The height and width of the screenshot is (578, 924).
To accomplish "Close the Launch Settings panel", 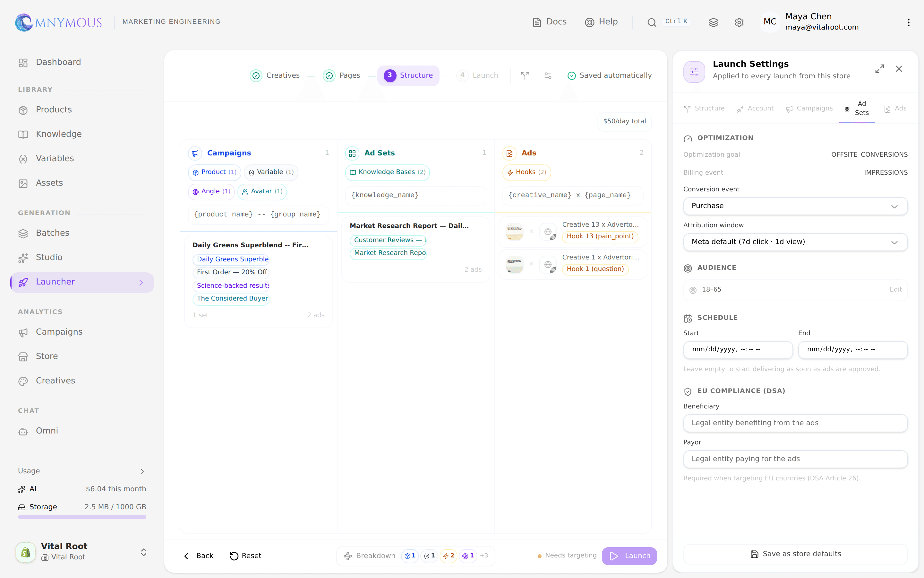I will 899,69.
